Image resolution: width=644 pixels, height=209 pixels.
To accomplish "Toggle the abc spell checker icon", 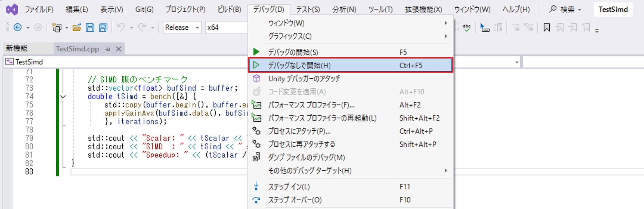I will point(467,28).
